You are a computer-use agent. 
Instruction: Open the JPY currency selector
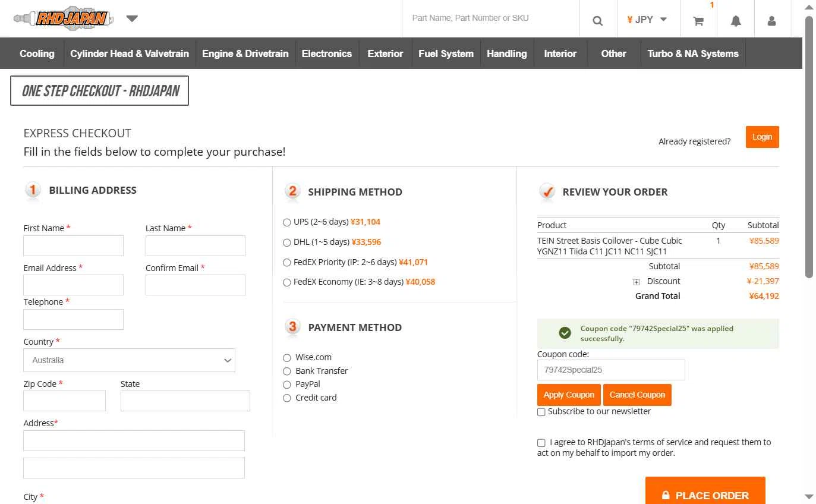coord(647,20)
